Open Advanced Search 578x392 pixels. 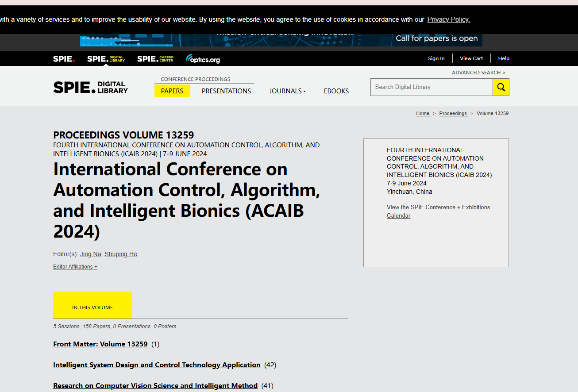tap(476, 73)
